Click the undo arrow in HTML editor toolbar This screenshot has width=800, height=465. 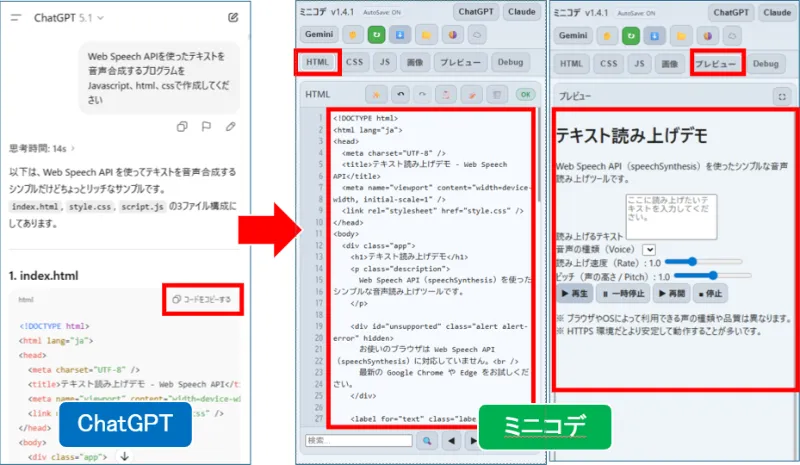click(401, 94)
